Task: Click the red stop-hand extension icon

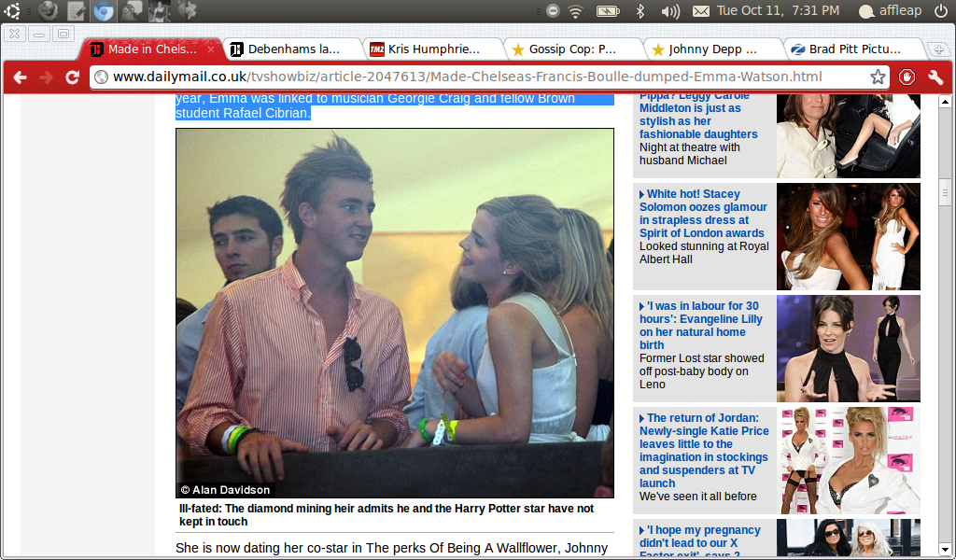Action: 907,77
